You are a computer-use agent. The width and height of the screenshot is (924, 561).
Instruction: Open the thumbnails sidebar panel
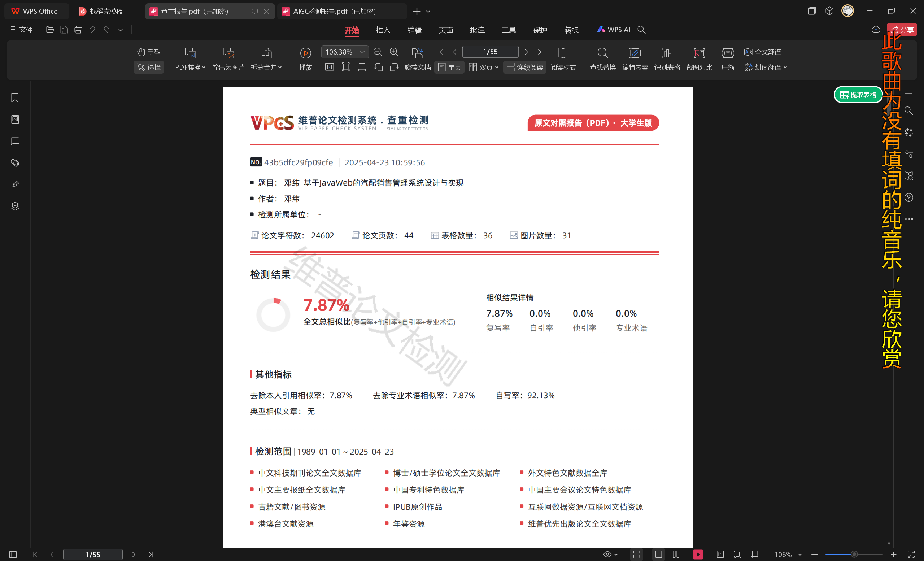click(15, 119)
